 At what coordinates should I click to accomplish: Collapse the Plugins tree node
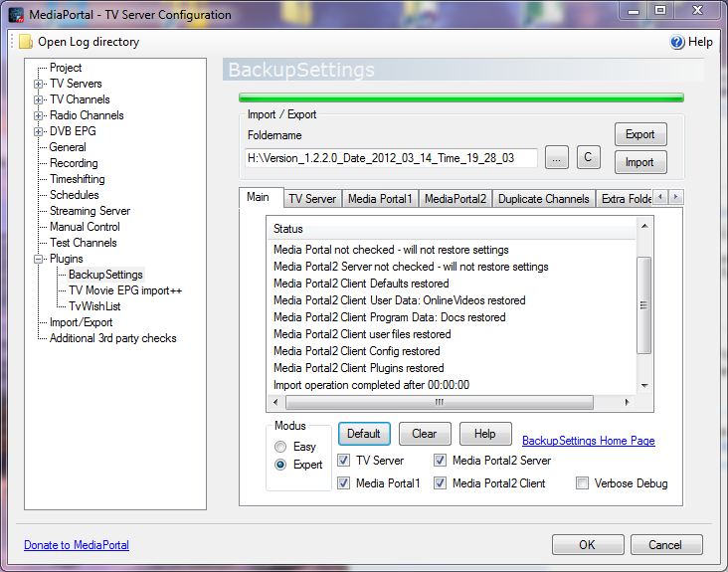pyautogui.click(x=38, y=259)
